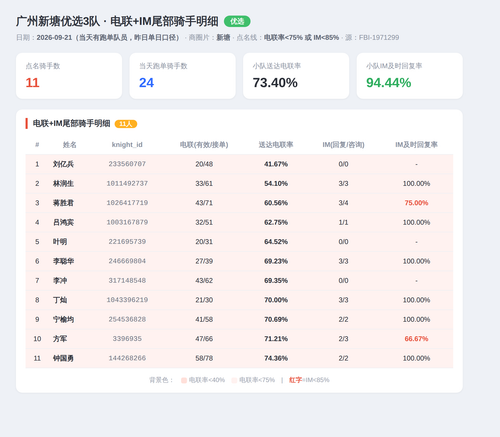Click the 54.10% call rate value

276,183
